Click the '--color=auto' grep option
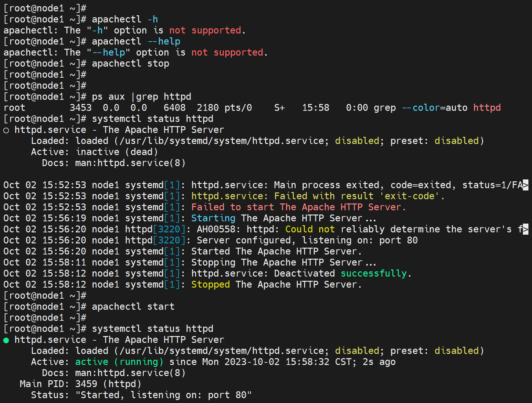 pyautogui.click(x=434, y=108)
